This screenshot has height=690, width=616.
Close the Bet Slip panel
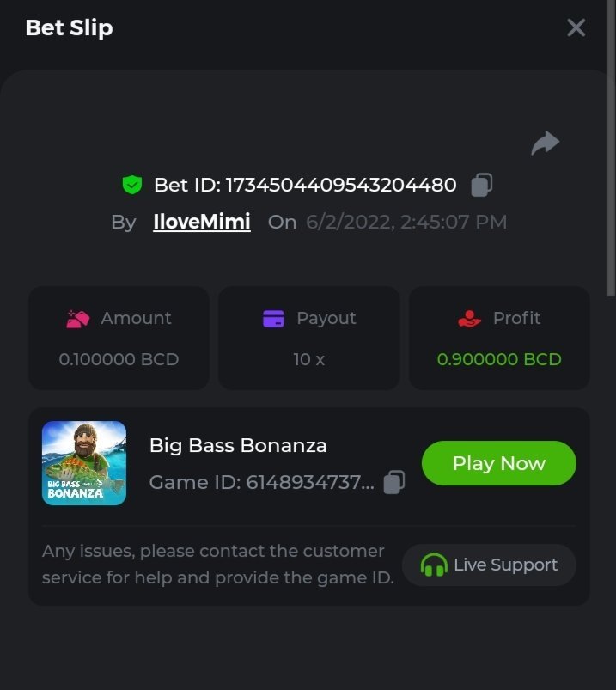tap(576, 27)
